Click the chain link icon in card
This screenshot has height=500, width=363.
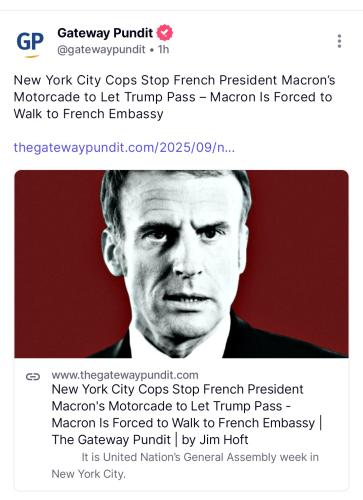click(x=33, y=377)
